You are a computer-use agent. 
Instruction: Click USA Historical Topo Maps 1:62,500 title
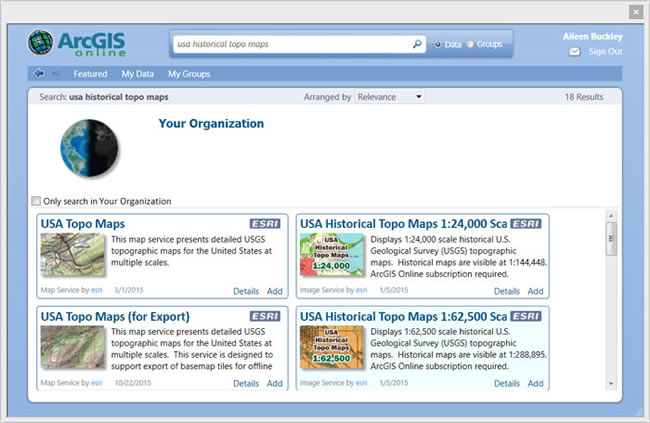tap(403, 316)
